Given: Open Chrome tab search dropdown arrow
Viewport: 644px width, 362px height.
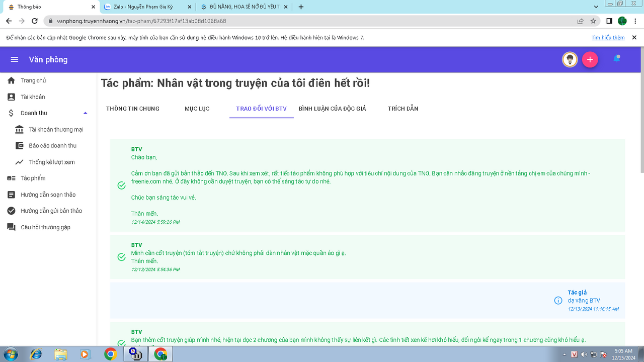Looking at the screenshot, I should coord(596,7).
